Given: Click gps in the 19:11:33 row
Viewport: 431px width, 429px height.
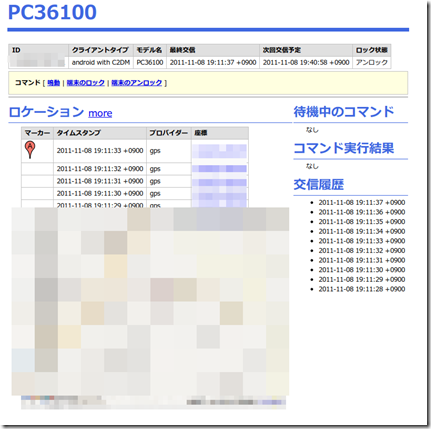Looking at the screenshot, I should (155, 151).
